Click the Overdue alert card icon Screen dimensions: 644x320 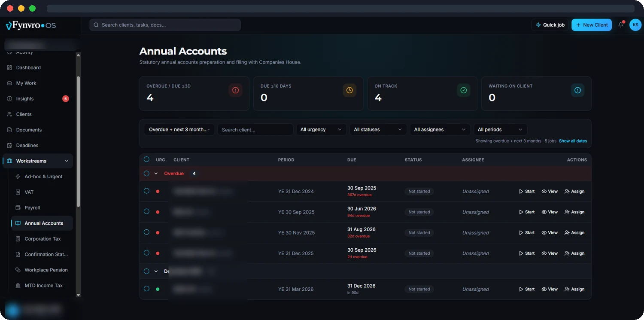(x=235, y=90)
